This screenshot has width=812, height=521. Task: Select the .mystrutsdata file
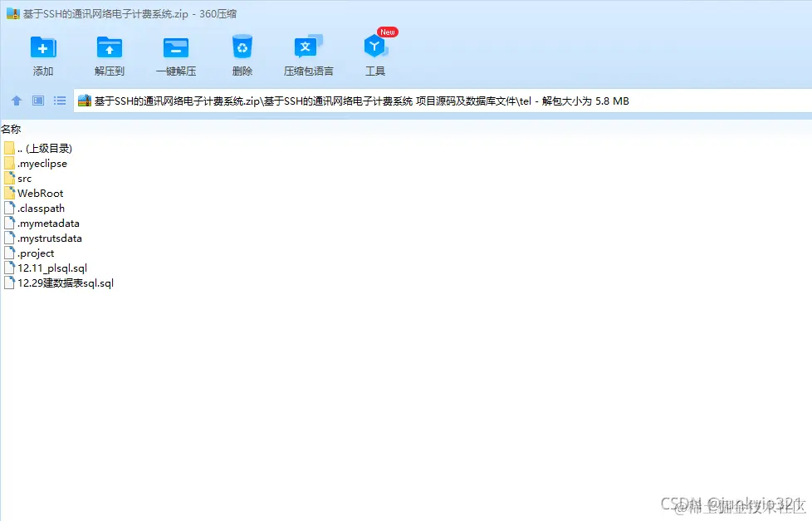pos(47,238)
